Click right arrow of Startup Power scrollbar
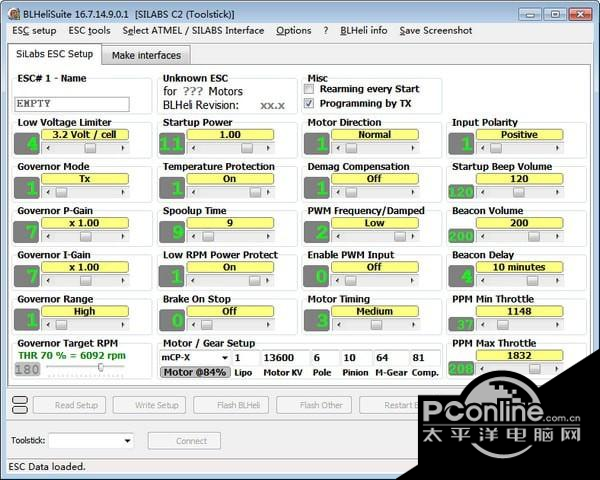The width and height of the screenshot is (600, 480). pos(268,148)
